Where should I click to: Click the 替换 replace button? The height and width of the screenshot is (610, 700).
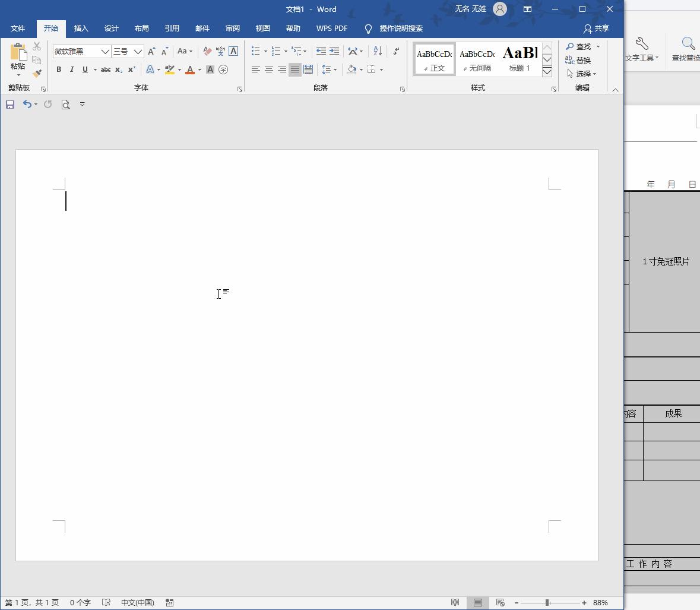(x=578, y=60)
